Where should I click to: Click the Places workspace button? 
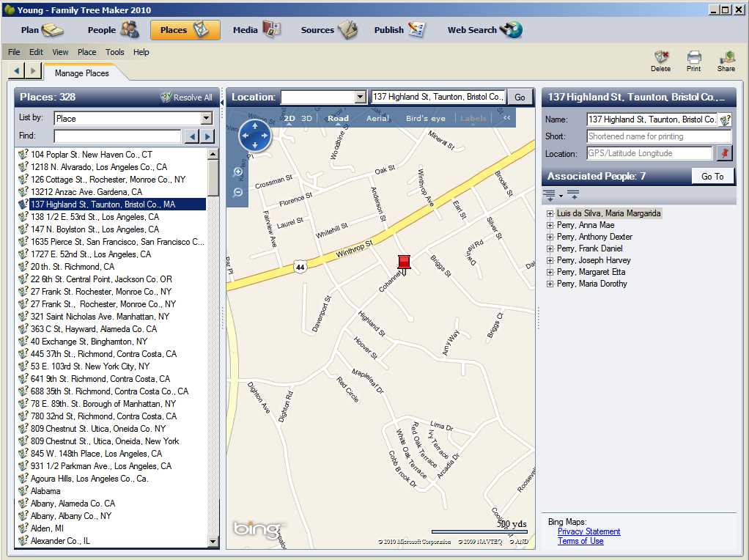pyautogui.click(x=185, y=29)
